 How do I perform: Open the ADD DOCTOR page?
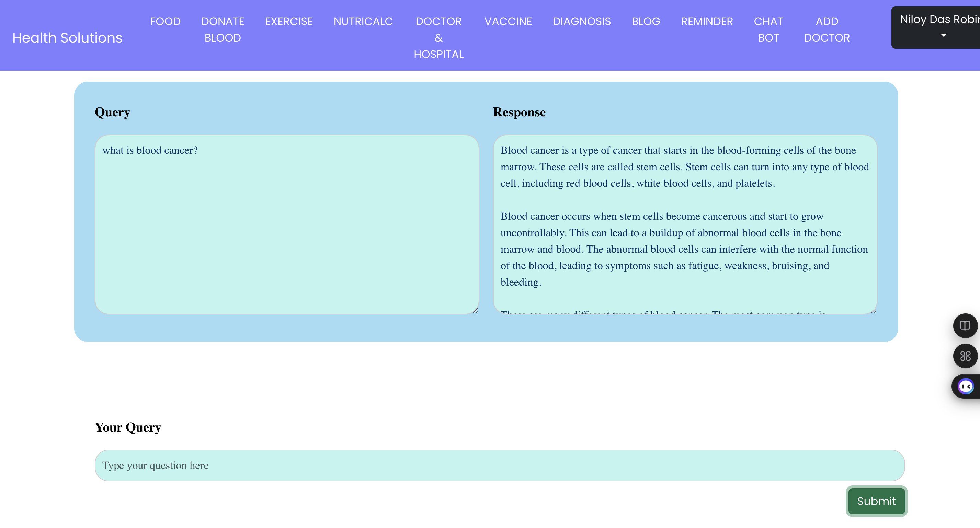pos(826,30)
